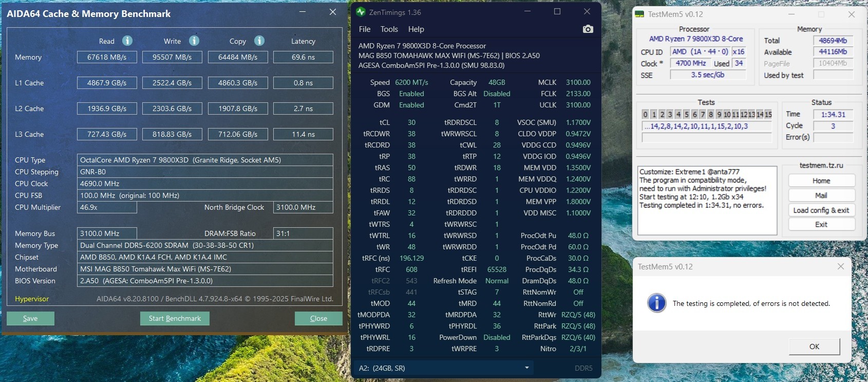Click the CPU Multiplier field 46.9x

point(107,207)
